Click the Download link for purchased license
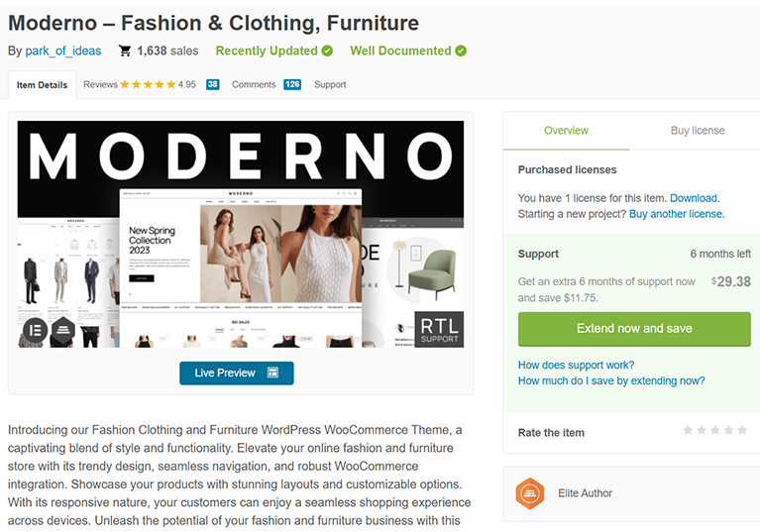 693,198
